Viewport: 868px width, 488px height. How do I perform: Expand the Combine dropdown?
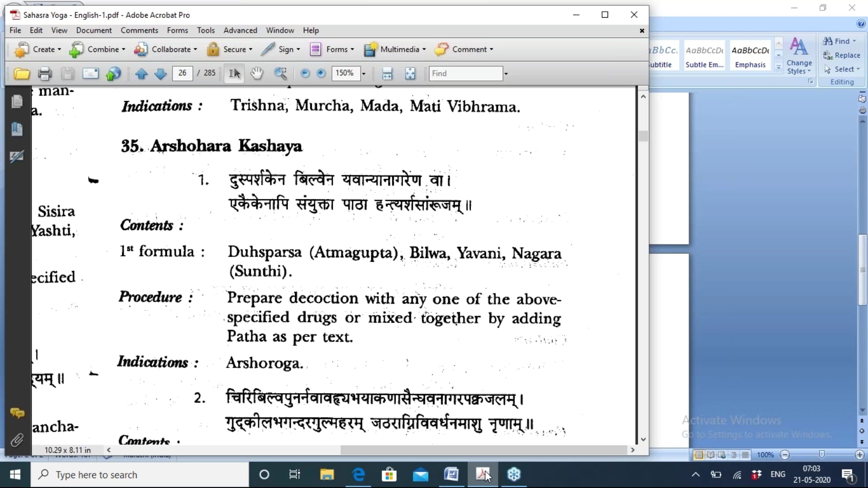(x=123, y=49)
